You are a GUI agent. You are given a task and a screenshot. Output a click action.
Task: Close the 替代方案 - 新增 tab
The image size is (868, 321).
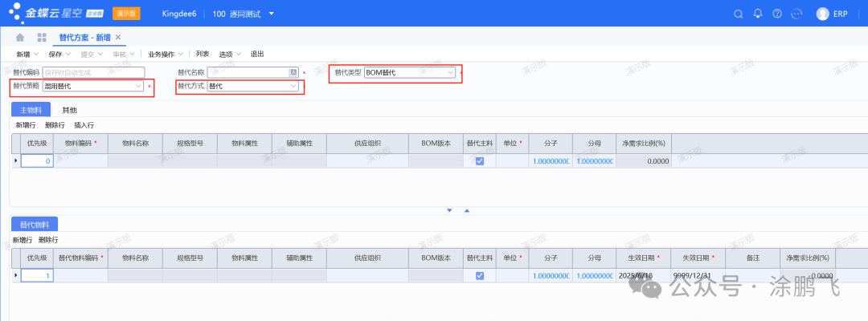118,38
